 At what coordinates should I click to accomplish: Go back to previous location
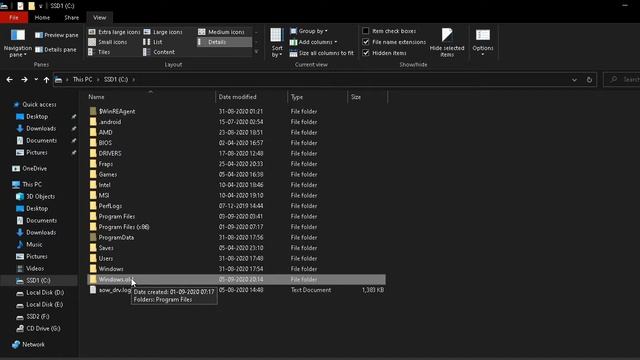pos(9,80)
